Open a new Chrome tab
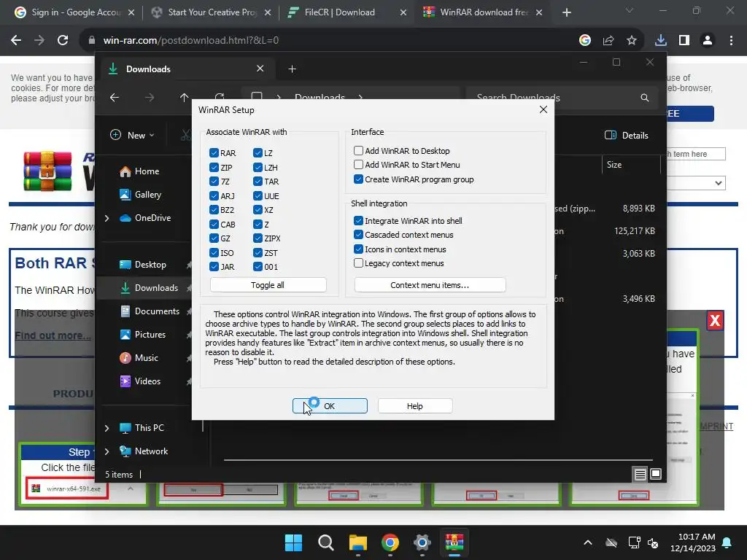The width and height of the screenshot is (747, 560). (x=566, y=12)
